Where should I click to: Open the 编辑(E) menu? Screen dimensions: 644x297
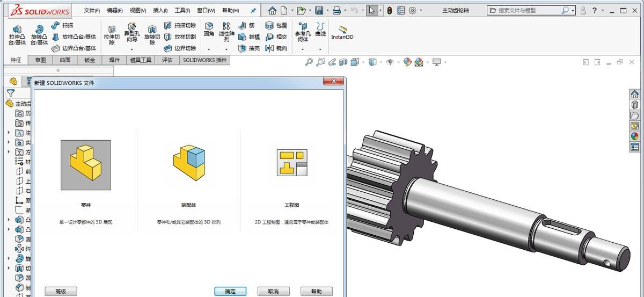click(x=115, y=10)
